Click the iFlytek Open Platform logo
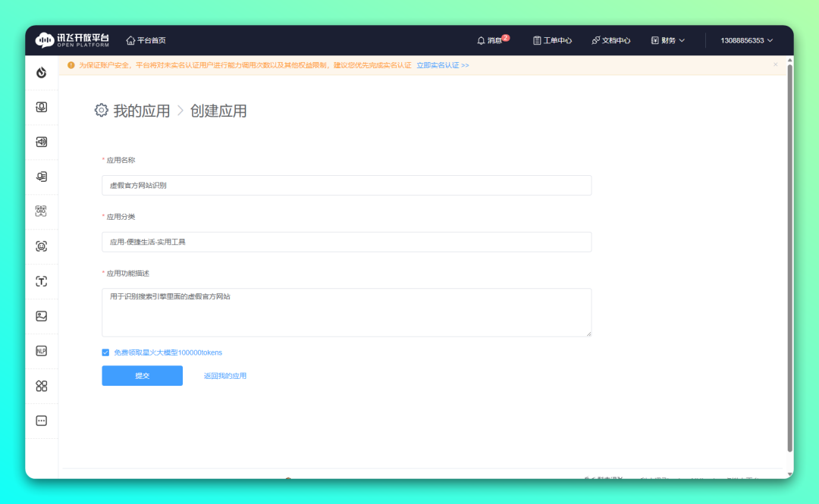This screenshot has height=504, width=819. point(72,40)
